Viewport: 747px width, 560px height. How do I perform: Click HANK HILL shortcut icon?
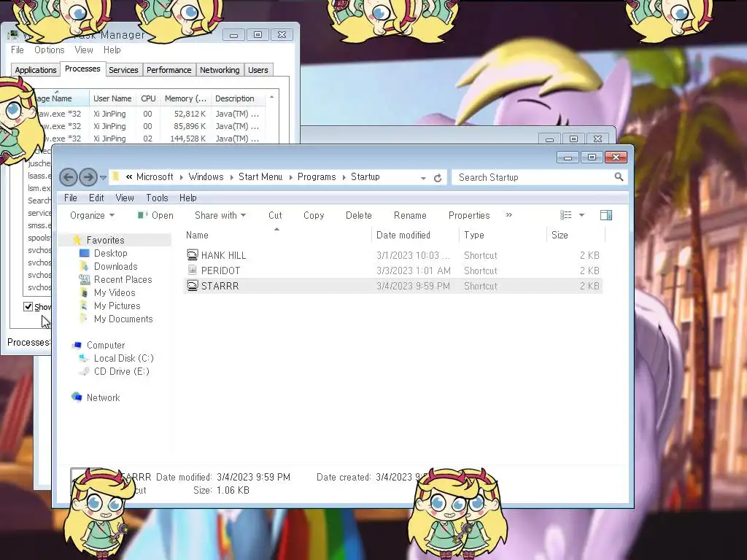point(192,255)
